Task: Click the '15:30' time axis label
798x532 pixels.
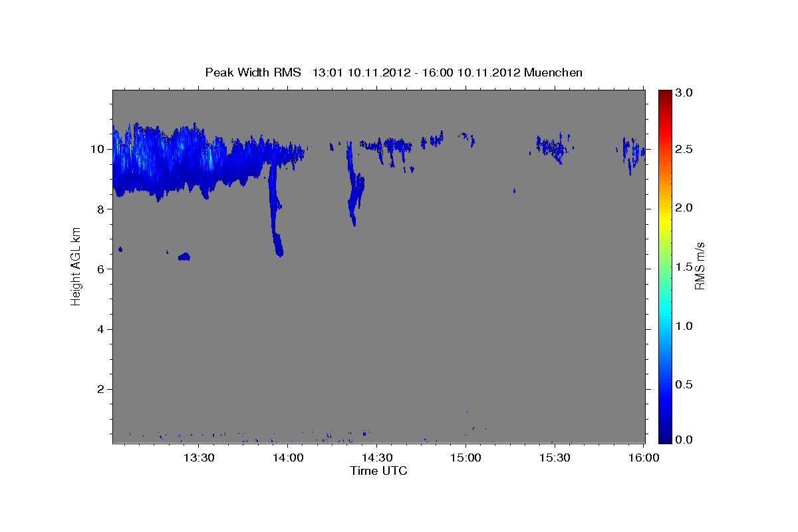Action: tap(555, 458)
